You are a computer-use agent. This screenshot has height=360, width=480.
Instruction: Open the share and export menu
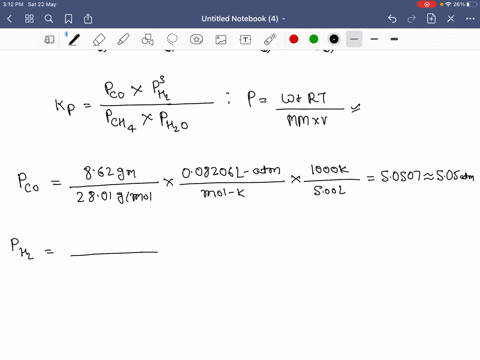pyautogui.click(x=88, y=19)
